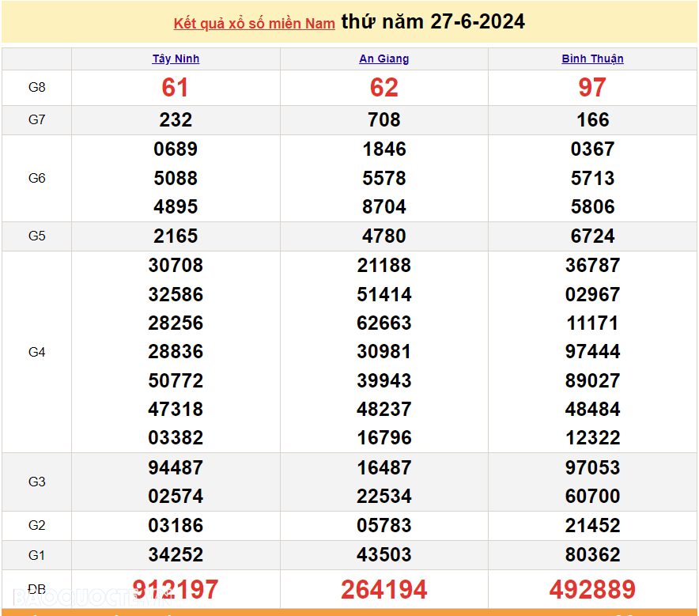Image resolution: width=699 pixels, height=616 pixels.
Task: Click Tây Ninh special prize 912197
Action: (x=176, y=589)
